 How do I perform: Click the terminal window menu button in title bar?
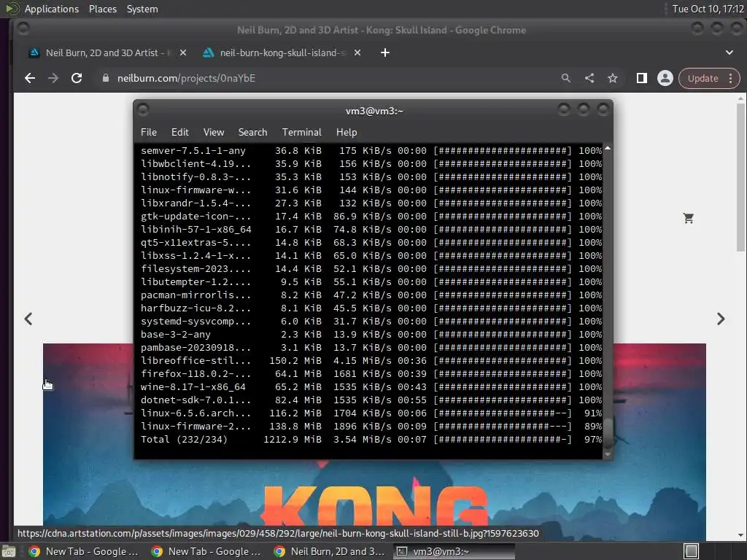[143, 110]
